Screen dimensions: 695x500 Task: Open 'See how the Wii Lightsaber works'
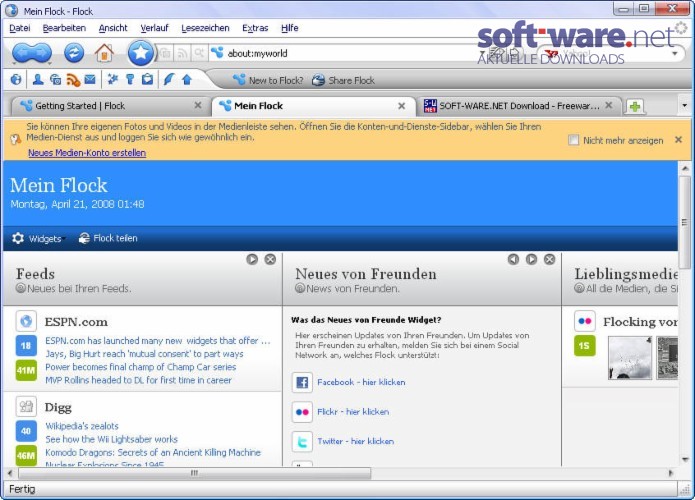click(112, 439)
